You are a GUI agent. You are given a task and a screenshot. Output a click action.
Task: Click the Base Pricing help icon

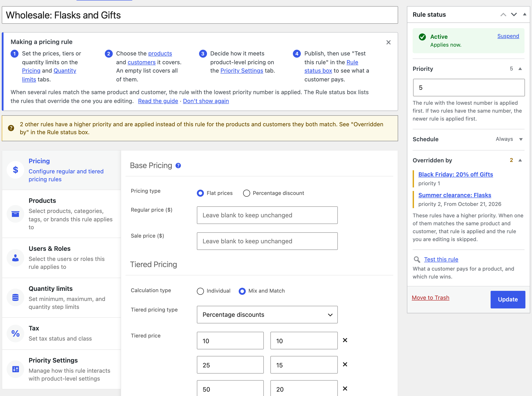178,166
